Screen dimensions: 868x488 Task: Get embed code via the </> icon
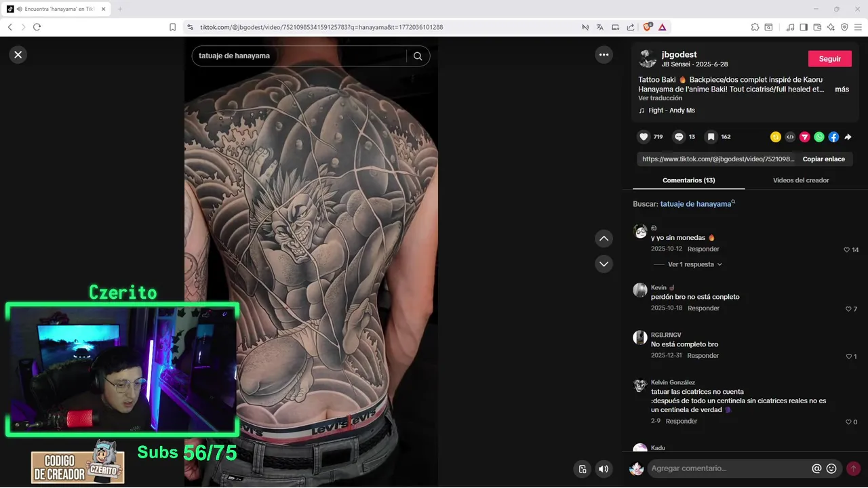click(x=790, y=137)
